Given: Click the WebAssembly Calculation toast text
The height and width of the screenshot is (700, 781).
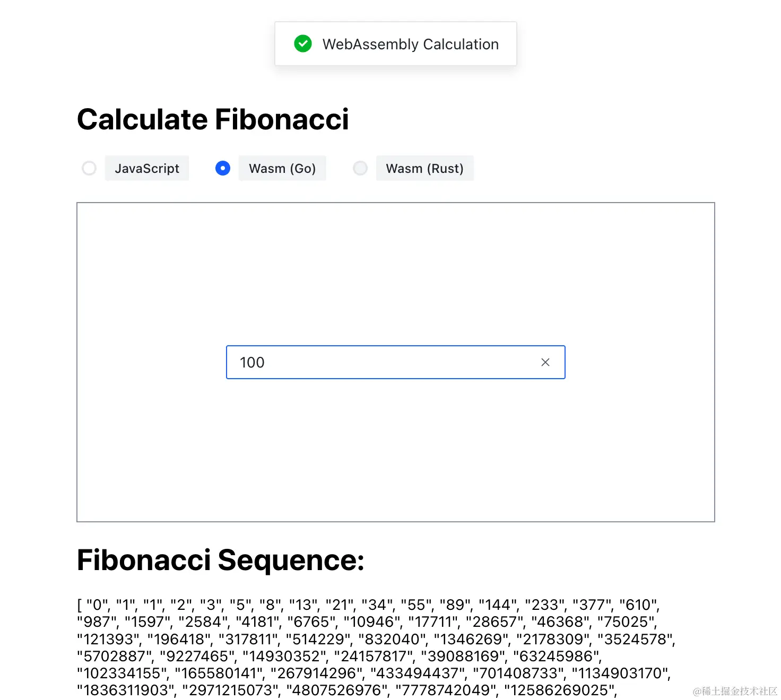Looking at the screenshot, I should 410,45.
